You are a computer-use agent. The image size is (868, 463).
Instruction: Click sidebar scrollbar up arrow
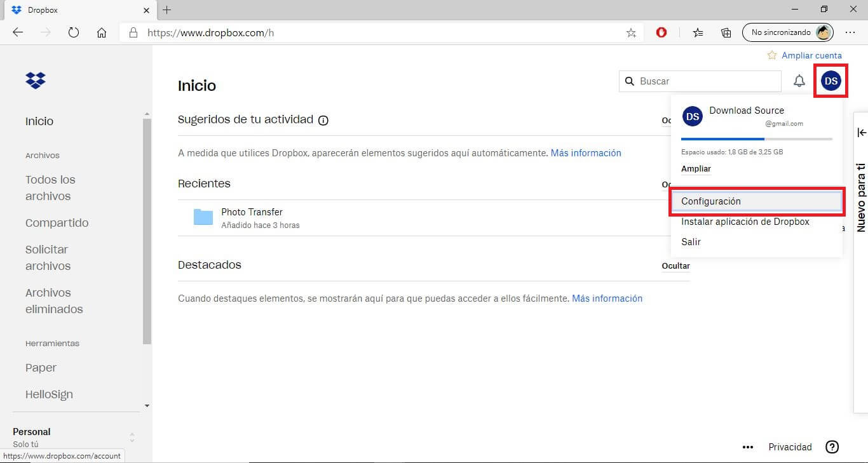point(147,114)
